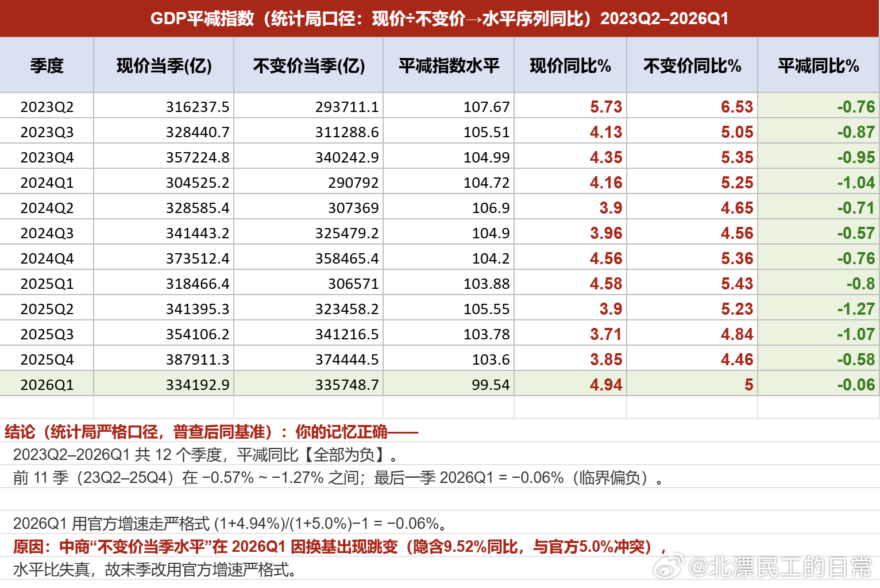Click the value 335748.7
This screenshot has width=880, height=588.
(347, 385)
